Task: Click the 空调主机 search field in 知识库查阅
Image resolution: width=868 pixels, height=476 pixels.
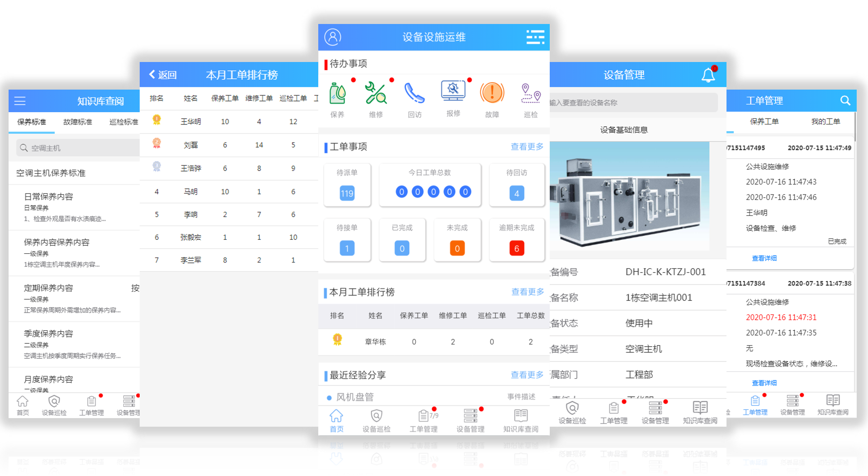Action: pos(77,148)
